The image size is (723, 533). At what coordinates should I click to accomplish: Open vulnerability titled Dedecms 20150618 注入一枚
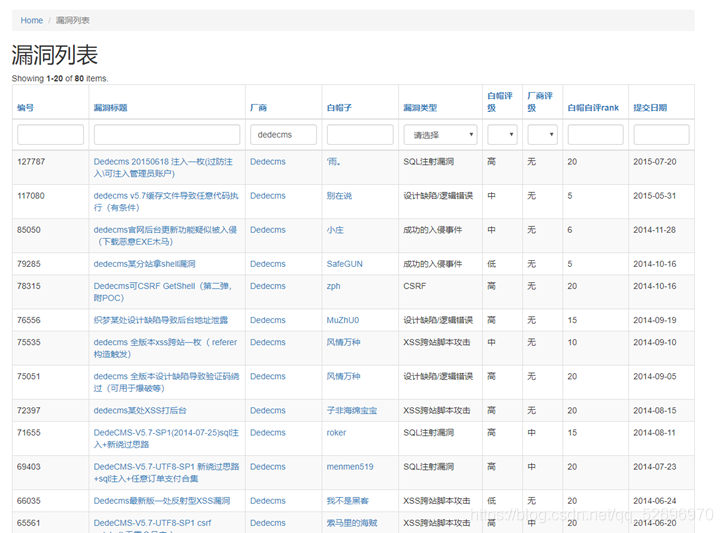163,167
